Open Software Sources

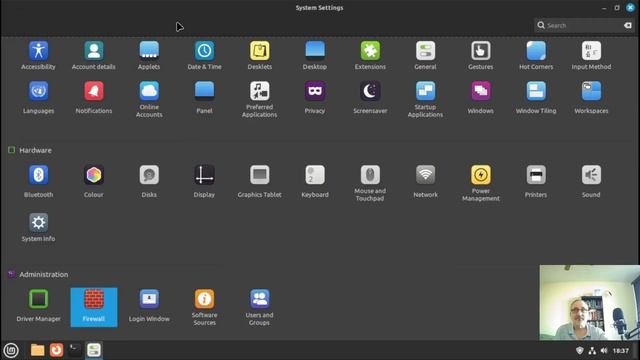point(204,308)
